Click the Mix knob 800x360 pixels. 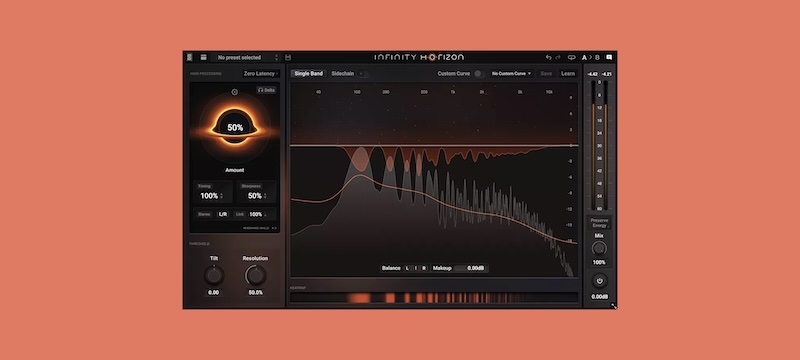(x=599, y=249)
